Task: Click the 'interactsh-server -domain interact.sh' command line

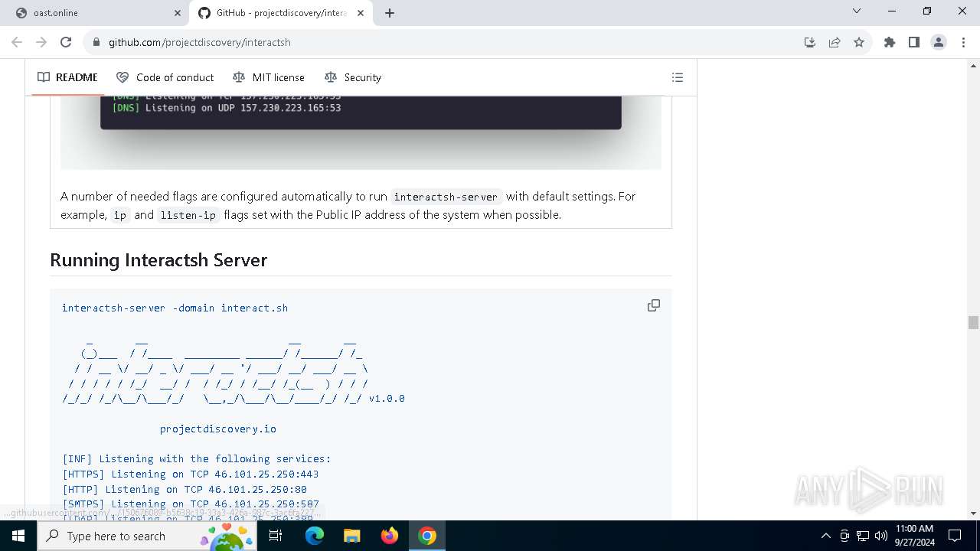Action: pos(175,308)
